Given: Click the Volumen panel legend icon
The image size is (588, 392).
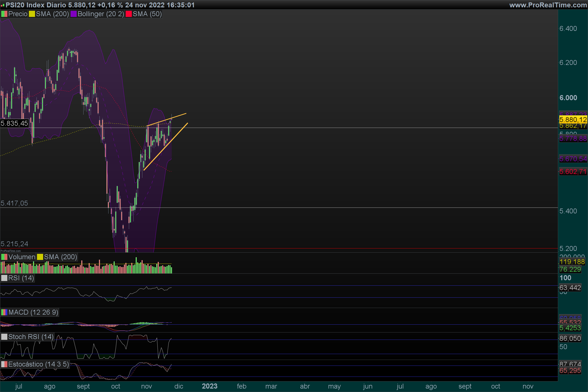Looking at the screenshot, I should point(4,257).
